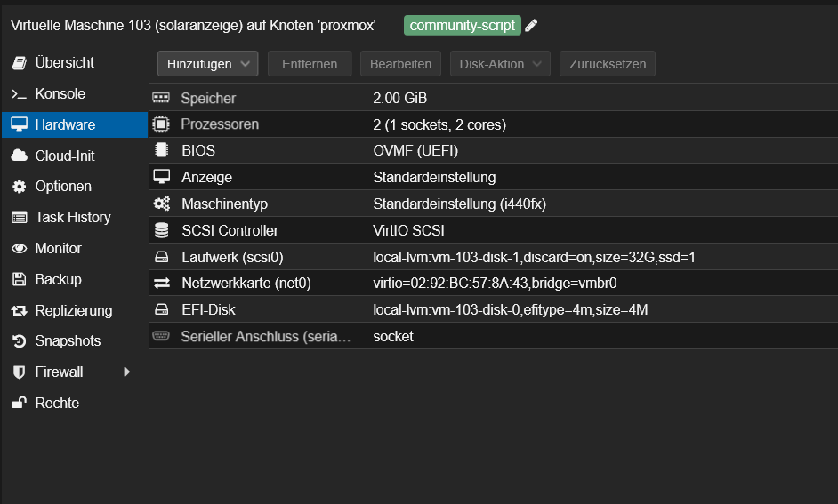Image resolution: width=838 pixels, height=504 pixels.
Task: Click the Cloud-Init cloud icon
Action: (19, 156)
